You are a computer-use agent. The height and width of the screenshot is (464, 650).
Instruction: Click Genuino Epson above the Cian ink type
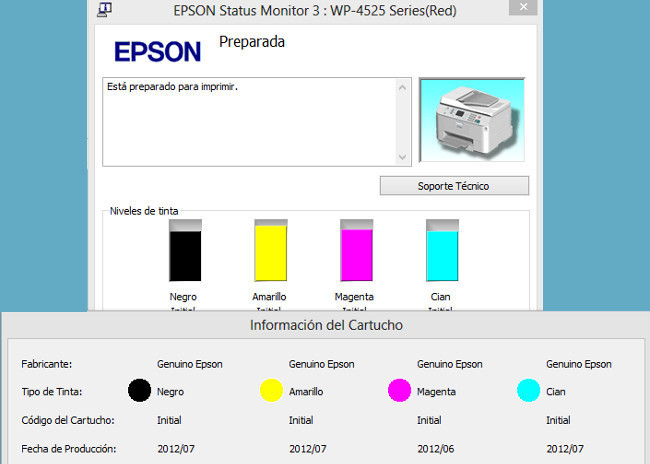coord(579,364)
